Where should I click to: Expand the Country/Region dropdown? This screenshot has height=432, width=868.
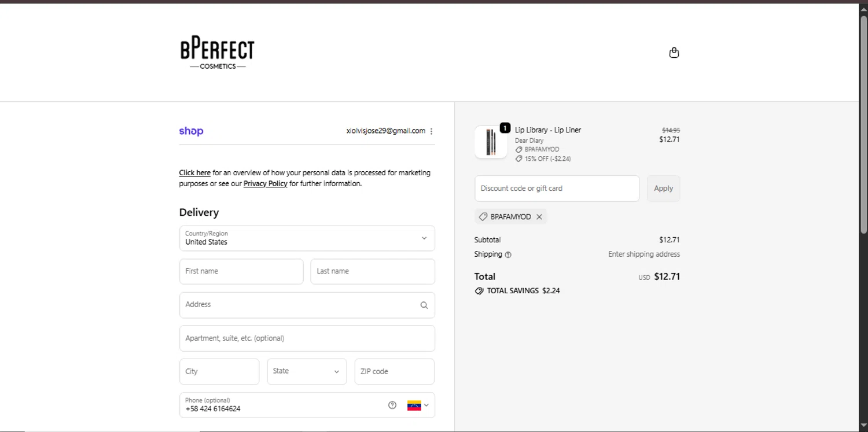(x=307, y=238)
